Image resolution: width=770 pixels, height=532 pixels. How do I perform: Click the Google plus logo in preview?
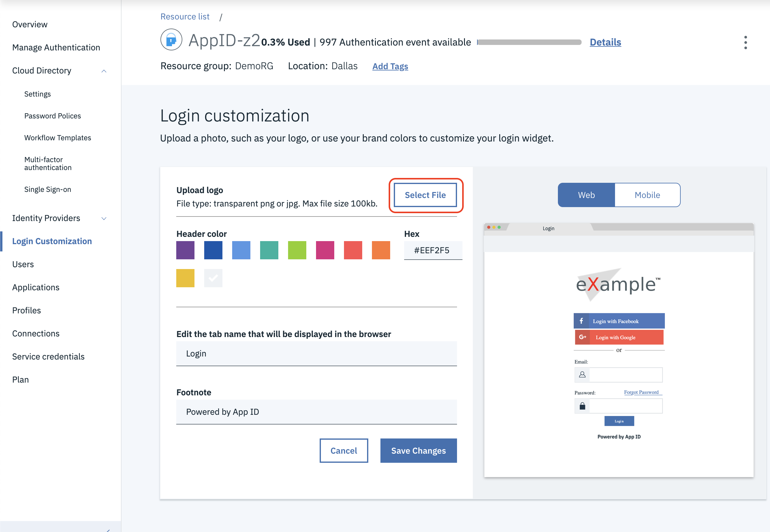[x=583, y=337]
